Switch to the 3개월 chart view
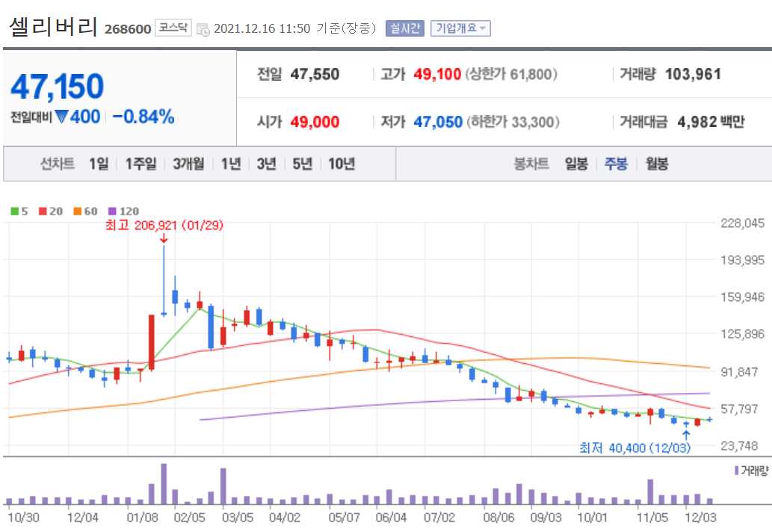The image size is (772, 532). point(188,164)
